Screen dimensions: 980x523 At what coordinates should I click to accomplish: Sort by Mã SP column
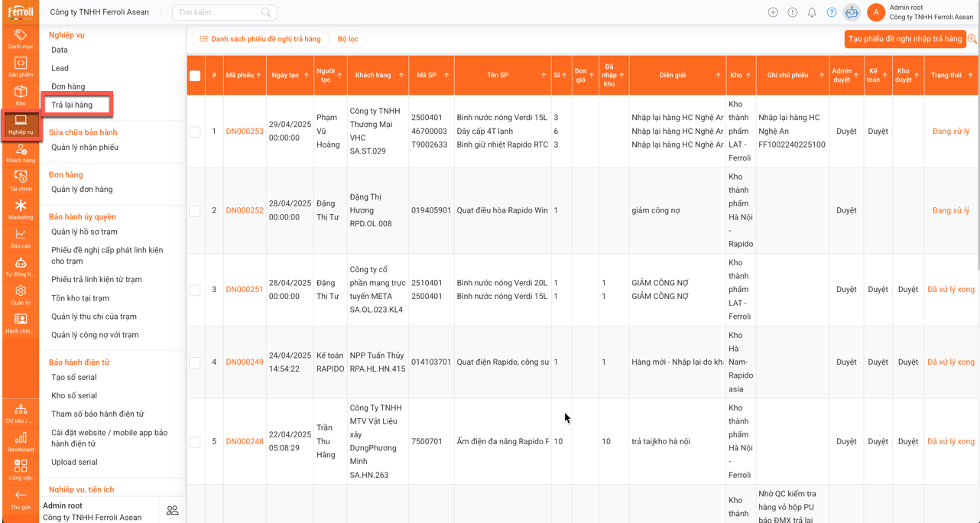pos(431,75)
